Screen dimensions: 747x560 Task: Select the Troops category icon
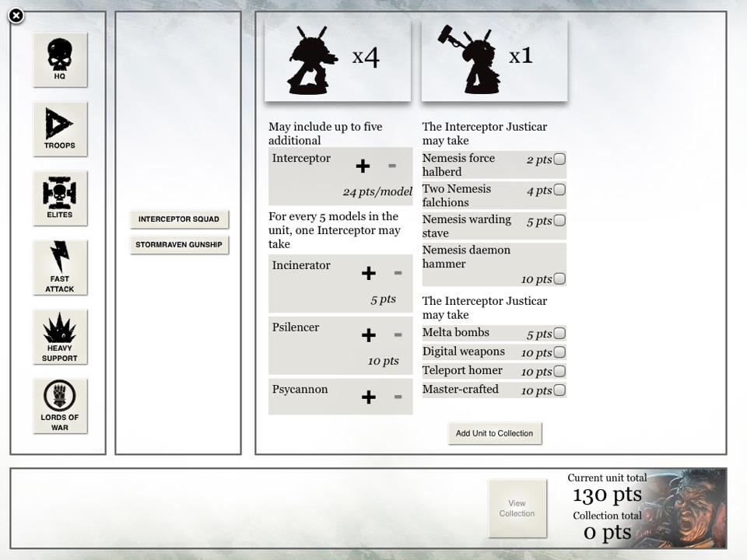[x=60, y=129]
